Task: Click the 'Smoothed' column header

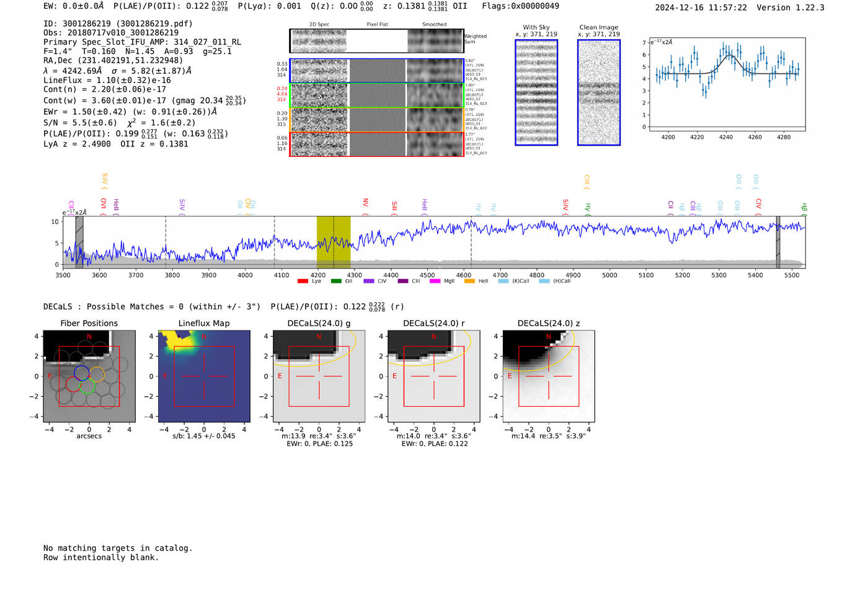Action: click(x=434, y=25)
